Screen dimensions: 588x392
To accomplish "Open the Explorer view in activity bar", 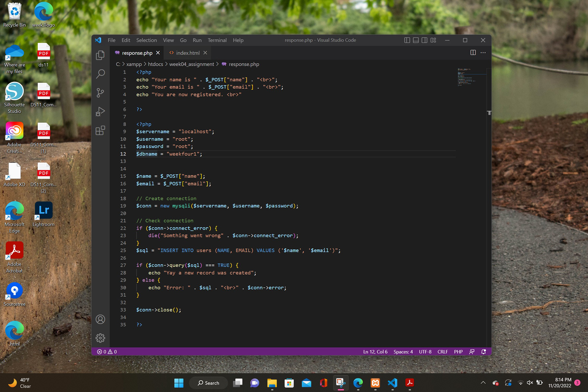I will 100,55.
